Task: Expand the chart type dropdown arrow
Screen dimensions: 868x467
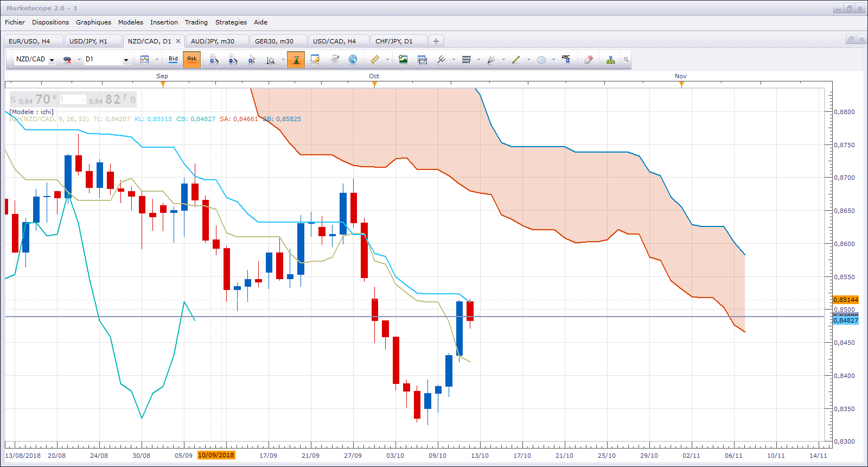Action: click(157, 60)
